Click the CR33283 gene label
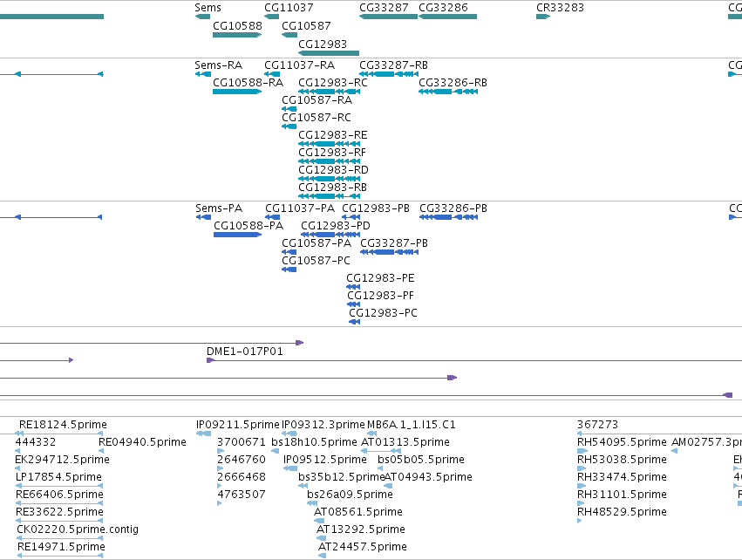742x560 pixels. [x=561, y=8]
